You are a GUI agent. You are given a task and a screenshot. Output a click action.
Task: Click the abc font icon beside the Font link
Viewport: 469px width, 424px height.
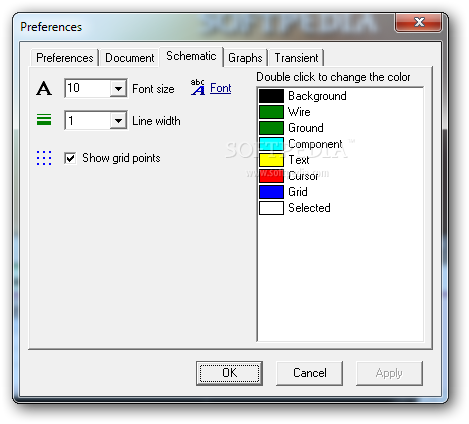point(198,87)
